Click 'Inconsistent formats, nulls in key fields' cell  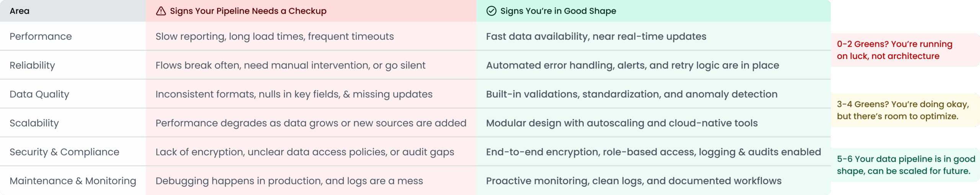click(x=294, y=94)
